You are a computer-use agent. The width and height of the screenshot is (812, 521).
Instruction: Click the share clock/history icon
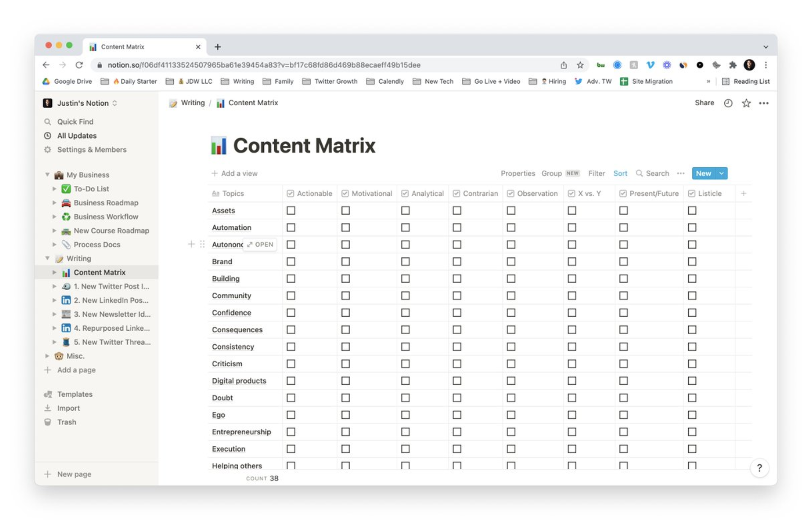(x=728, y=103)
